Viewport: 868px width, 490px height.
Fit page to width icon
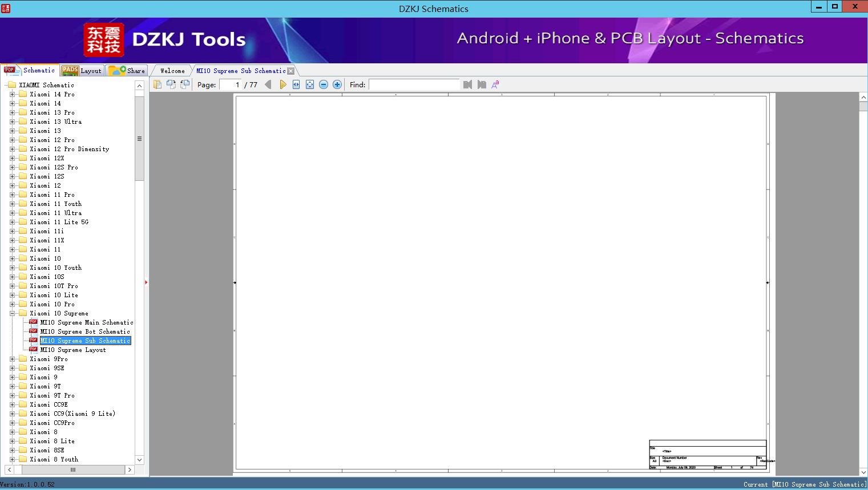296,84
